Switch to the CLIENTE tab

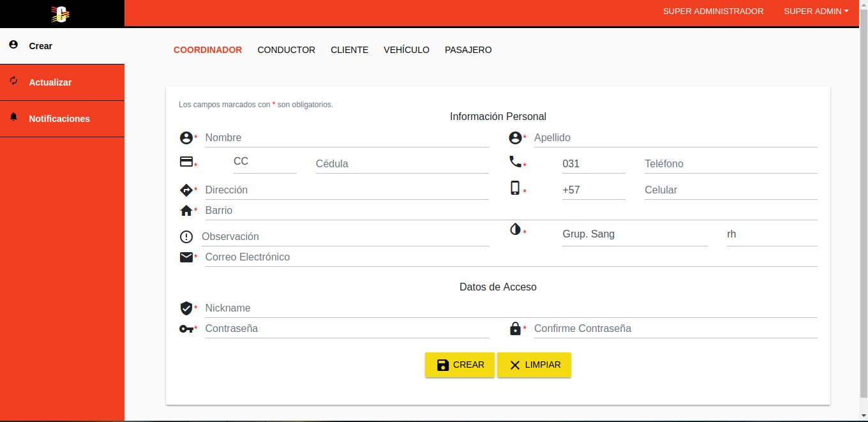pos(350,50)
